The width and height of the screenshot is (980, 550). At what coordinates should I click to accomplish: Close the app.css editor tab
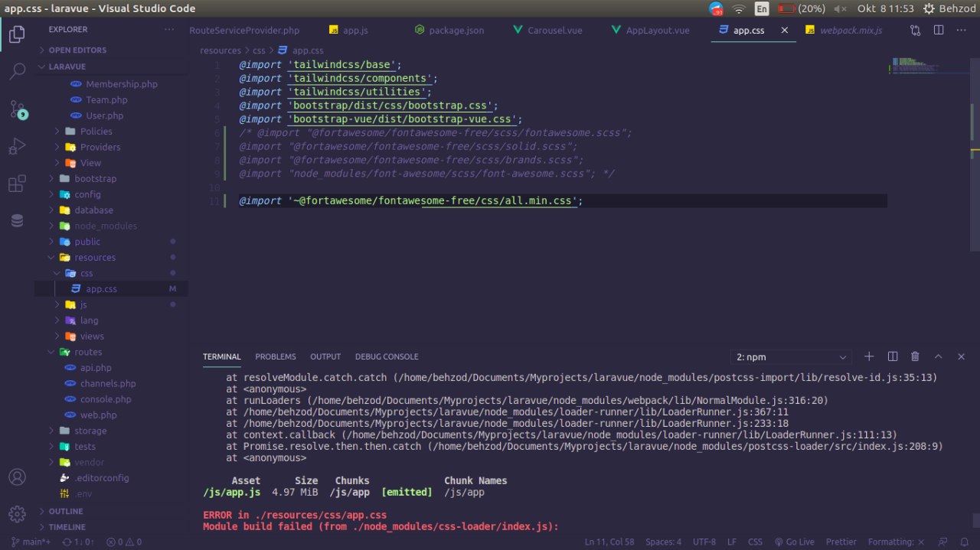pos(784,31)
